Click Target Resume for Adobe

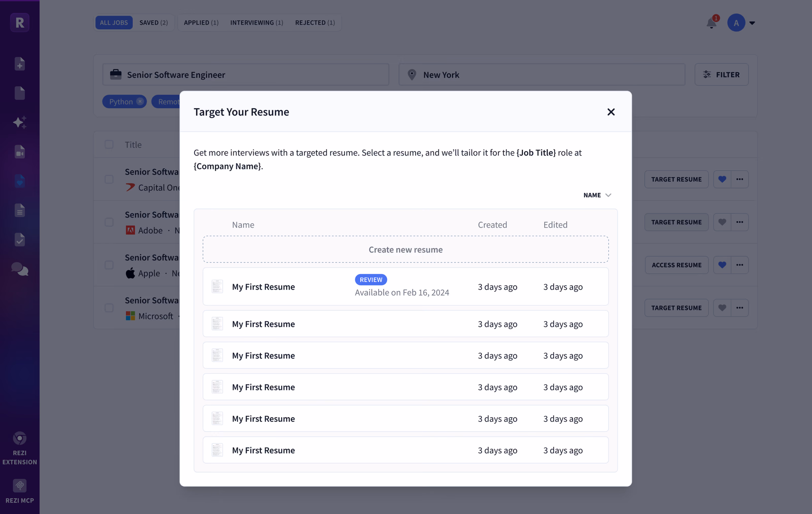point(676,222)
